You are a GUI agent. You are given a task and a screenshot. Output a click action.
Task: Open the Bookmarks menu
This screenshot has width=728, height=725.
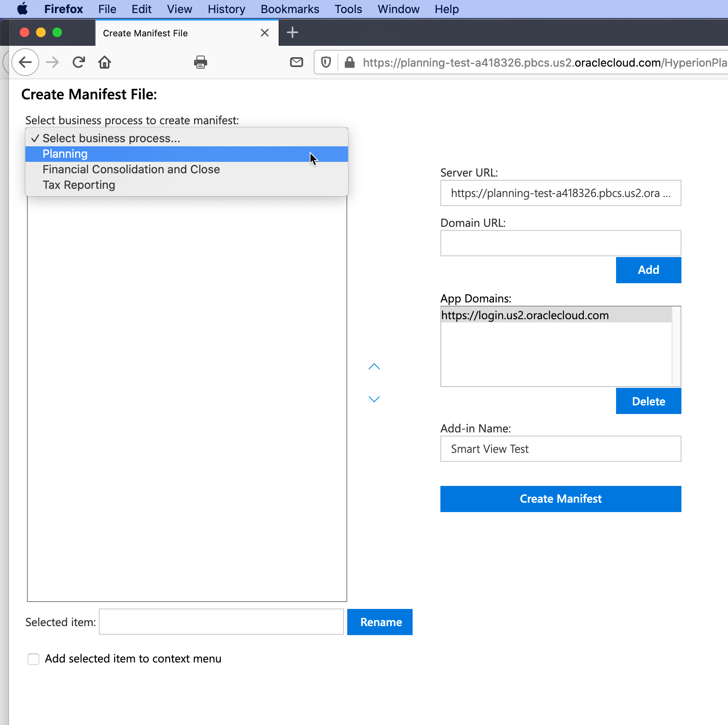290,9
